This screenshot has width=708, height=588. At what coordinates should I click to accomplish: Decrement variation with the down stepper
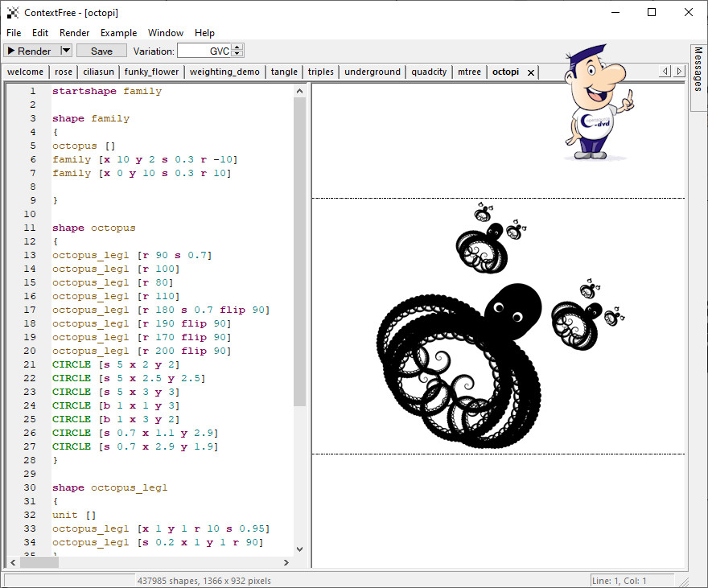point(237,55)
